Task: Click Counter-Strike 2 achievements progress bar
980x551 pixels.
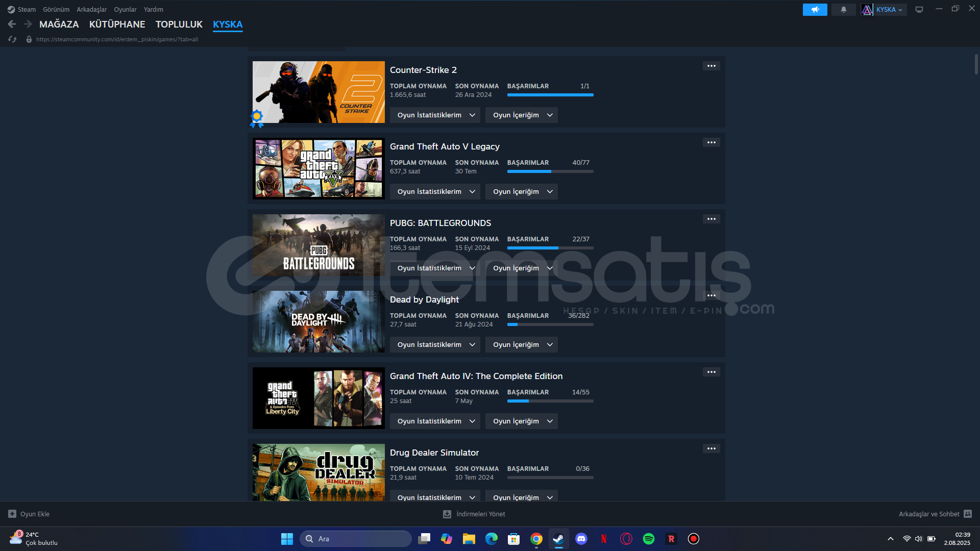Action: click(550, 95)
